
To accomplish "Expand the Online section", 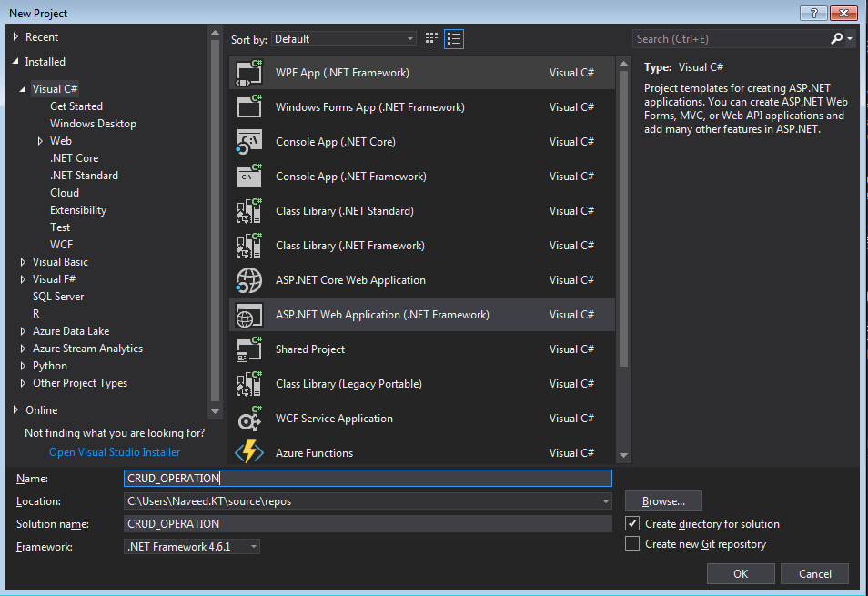I will point(15,410).
